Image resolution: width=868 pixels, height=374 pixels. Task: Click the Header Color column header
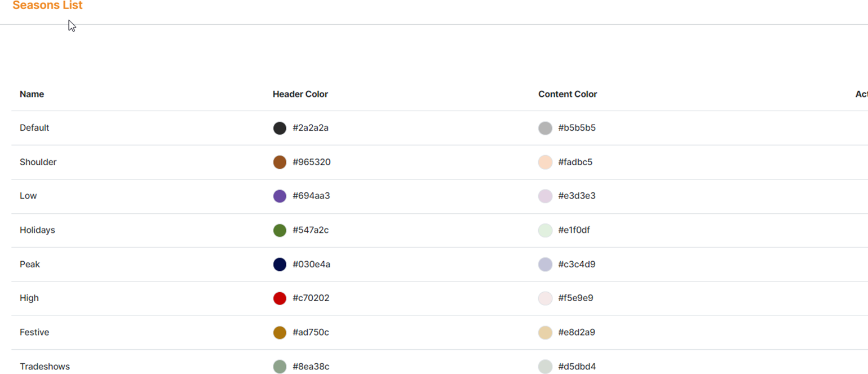click(300, 94)
